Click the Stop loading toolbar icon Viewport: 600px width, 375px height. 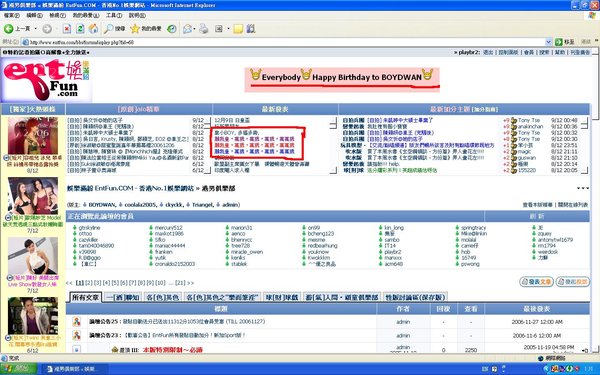click(67, 29)
